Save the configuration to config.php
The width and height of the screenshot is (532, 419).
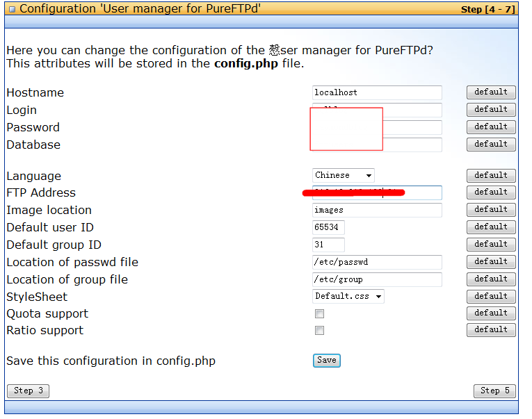(326, 361)
